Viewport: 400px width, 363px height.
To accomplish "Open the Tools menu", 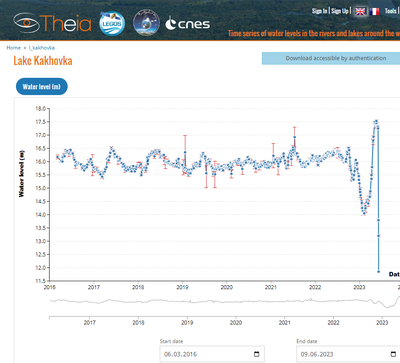I will tap(391, 11).
